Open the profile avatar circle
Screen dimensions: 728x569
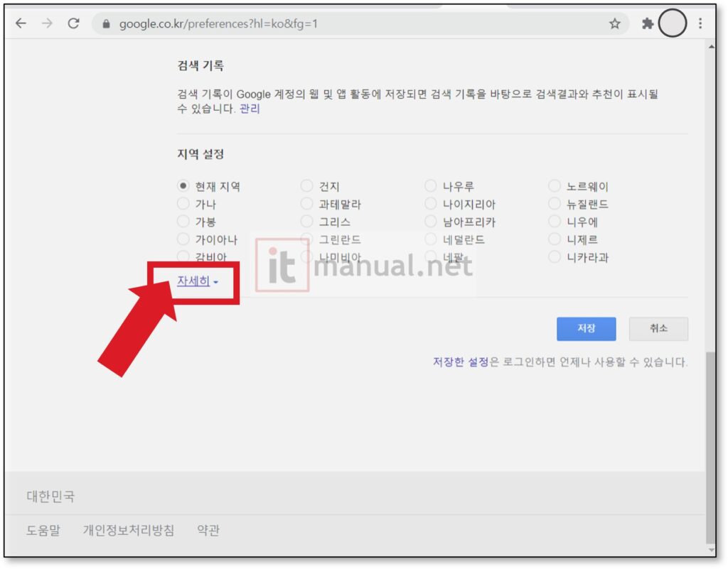click(673, 23)
